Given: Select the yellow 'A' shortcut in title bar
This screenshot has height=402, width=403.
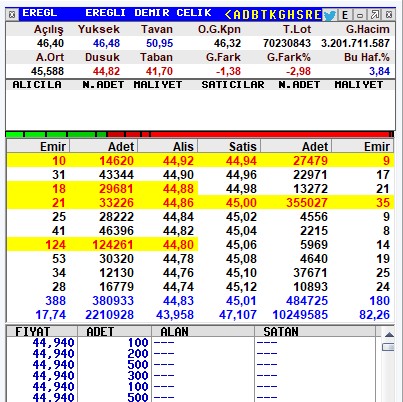Looking at the screenshot, I should point(237,15).
